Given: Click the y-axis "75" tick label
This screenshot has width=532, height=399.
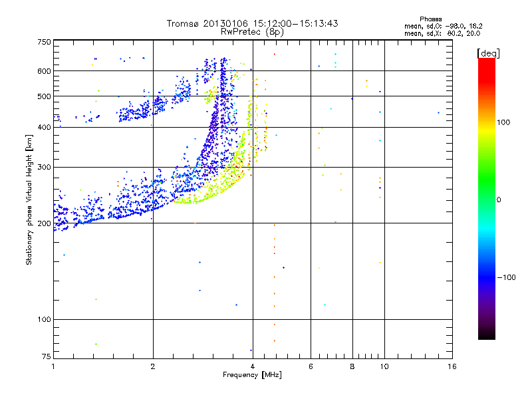Looking at the screenshot, I should pos(47,356).
